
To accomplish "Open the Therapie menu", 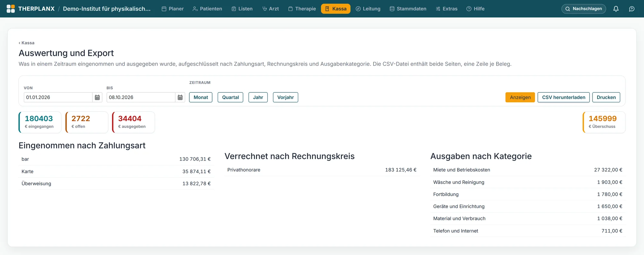I will click(x=302, y=9).
